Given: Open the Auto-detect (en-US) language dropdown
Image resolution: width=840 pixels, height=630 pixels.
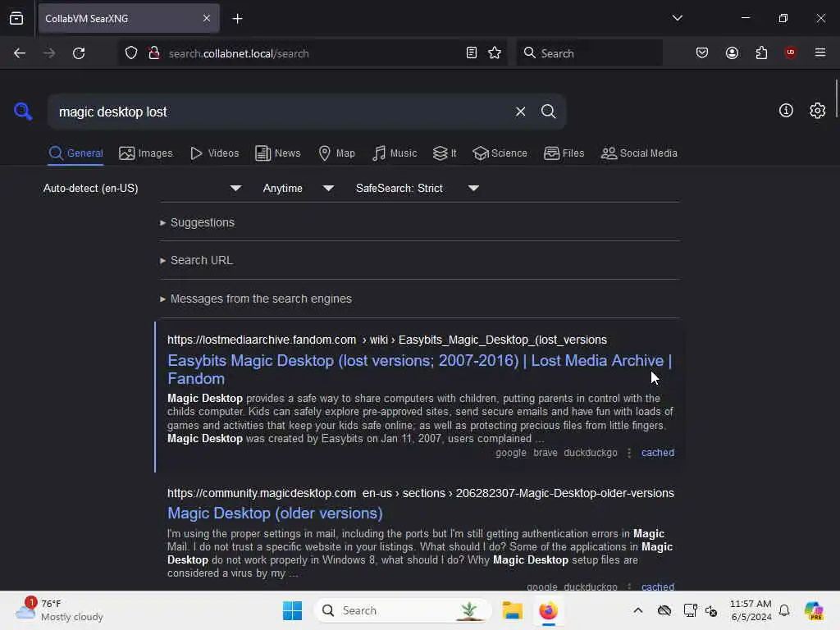Looking at the screenshot, I should click(x=143, y=188).
